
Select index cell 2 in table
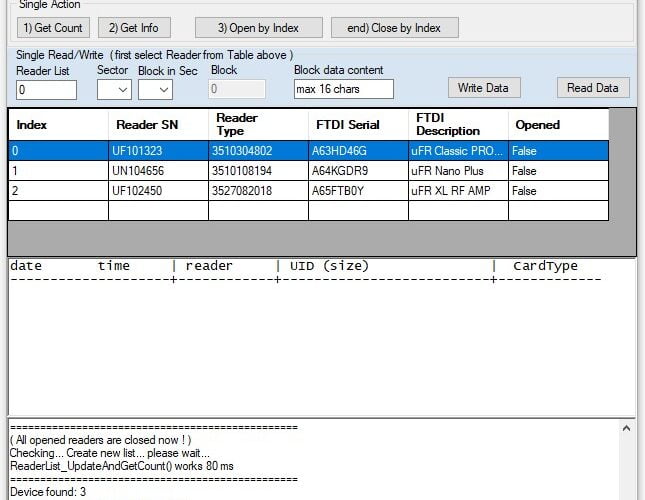[x=58, y=191]
